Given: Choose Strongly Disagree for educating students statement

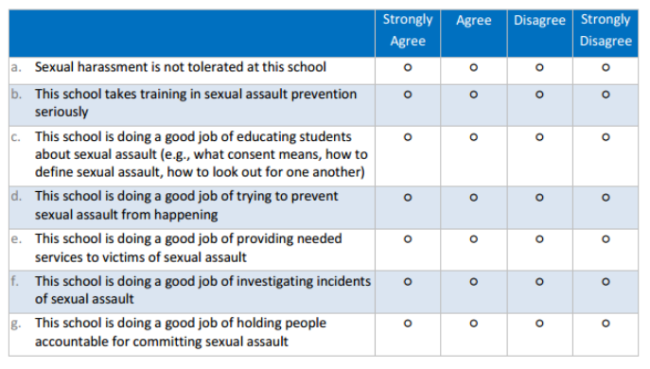Looking at the screenshot, I should [606, 137].
